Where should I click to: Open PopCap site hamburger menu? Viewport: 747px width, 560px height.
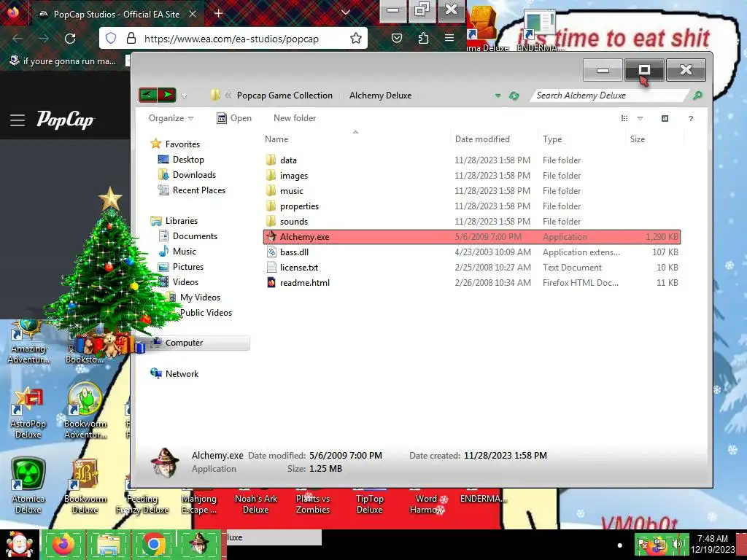[x=18, y=120]
